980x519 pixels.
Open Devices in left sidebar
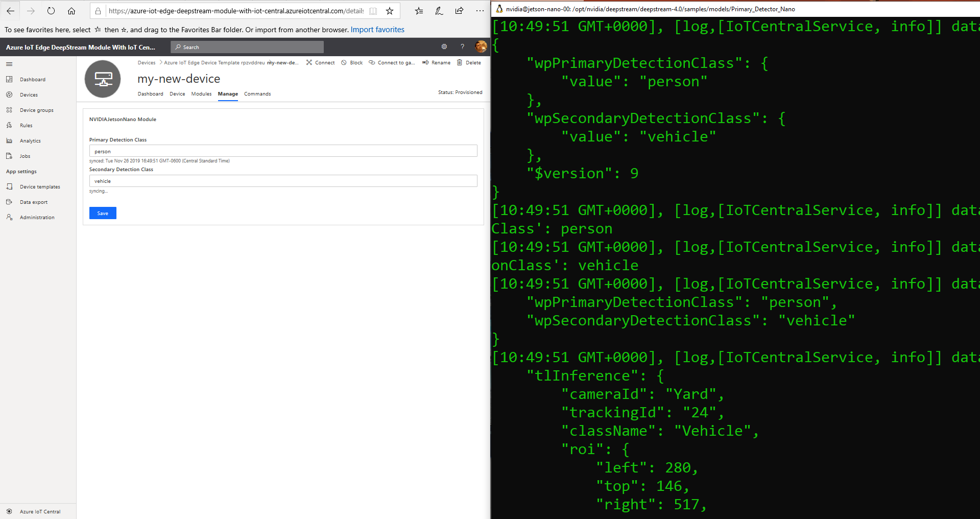29,95
